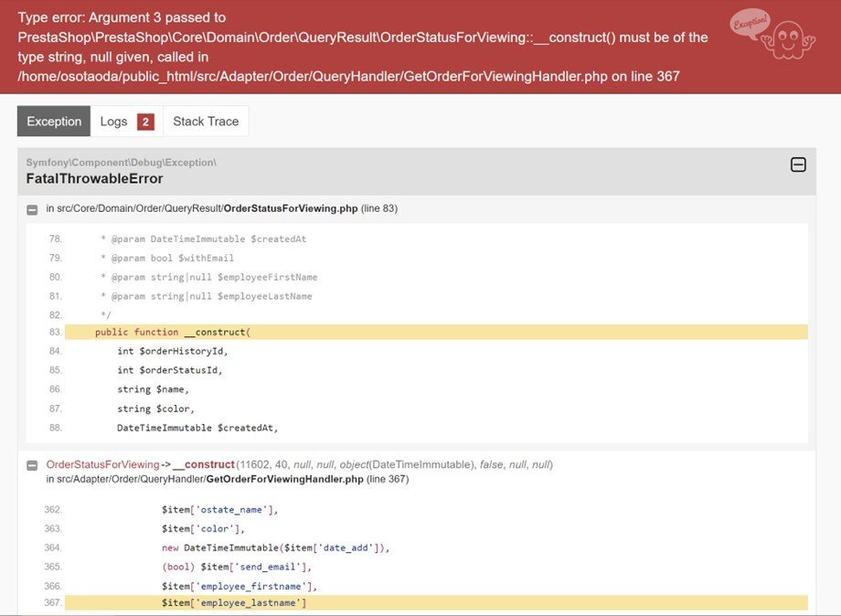This screenshot has width=841, height=616.
Task: Click the '@param bool $withEmail' comment line
Action: click(x=167, y=258)
